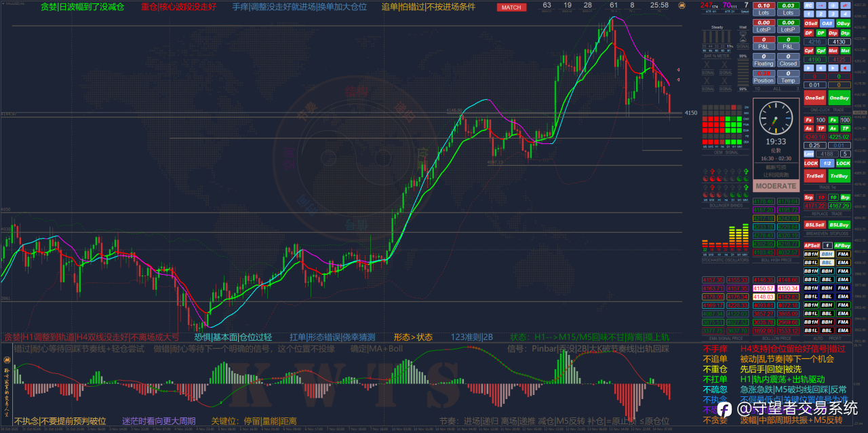
Task: Click the green OneBuy button
Action: point(839,98)
